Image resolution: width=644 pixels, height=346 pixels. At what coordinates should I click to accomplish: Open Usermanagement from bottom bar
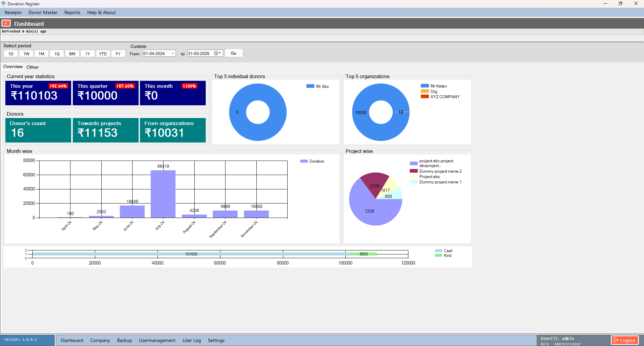(x=157, y=340)
